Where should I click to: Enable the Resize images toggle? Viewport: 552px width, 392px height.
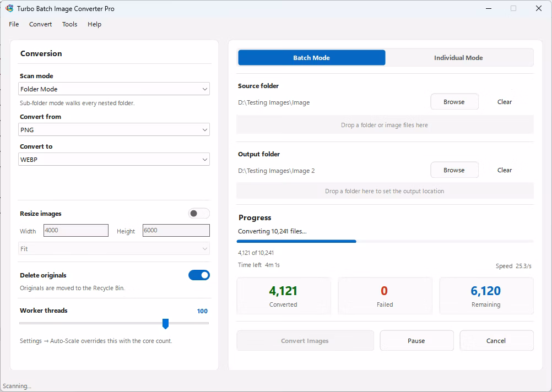coord(199,214)
